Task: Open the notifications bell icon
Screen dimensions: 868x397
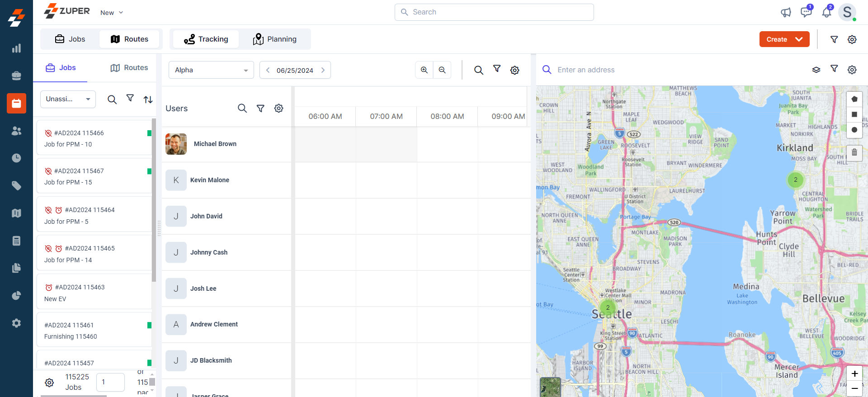Action: coord(826,12)
